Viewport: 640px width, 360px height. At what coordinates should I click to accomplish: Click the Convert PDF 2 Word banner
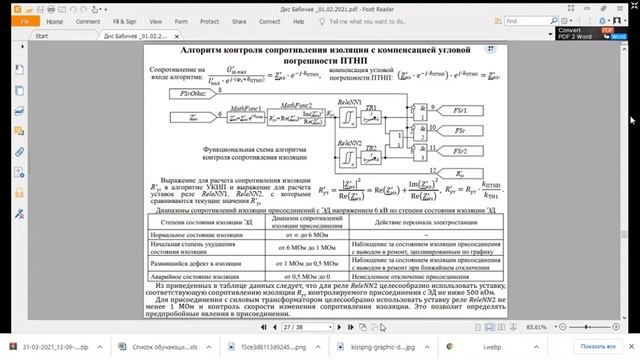pos(591,33)
